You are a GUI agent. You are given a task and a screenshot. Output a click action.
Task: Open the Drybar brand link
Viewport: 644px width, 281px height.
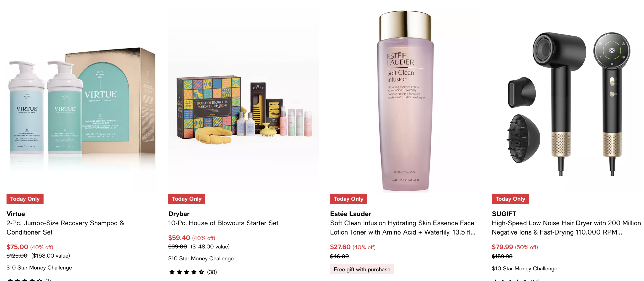point(179,214)
